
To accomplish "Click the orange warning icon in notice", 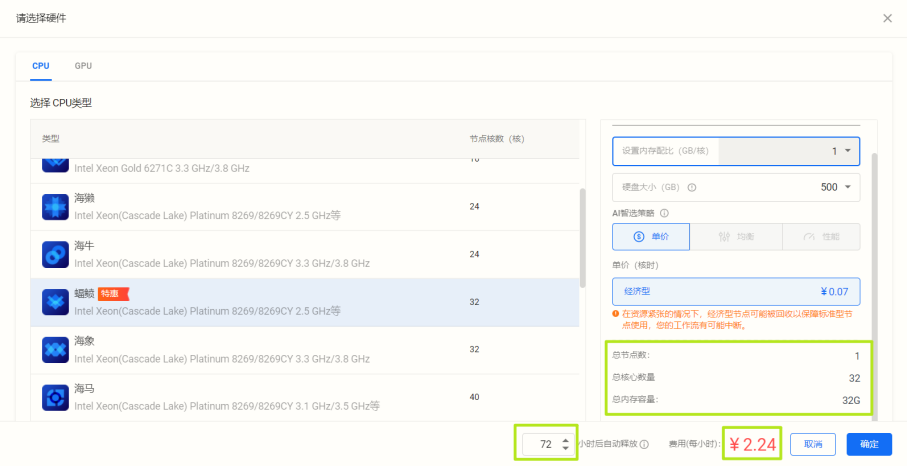I will (615, 314).
